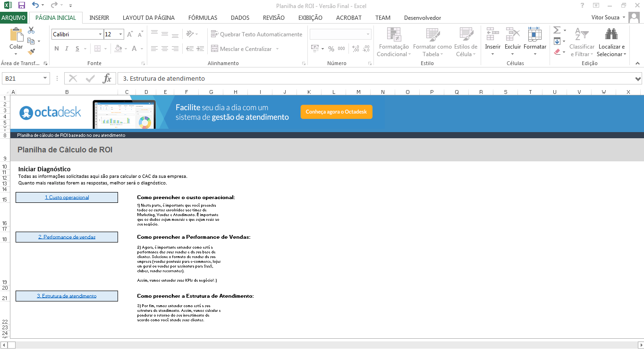Open the Classificar e Filtrar dropdown
Viewport: 644px width, 351px height.
click(x=582, y=42)
